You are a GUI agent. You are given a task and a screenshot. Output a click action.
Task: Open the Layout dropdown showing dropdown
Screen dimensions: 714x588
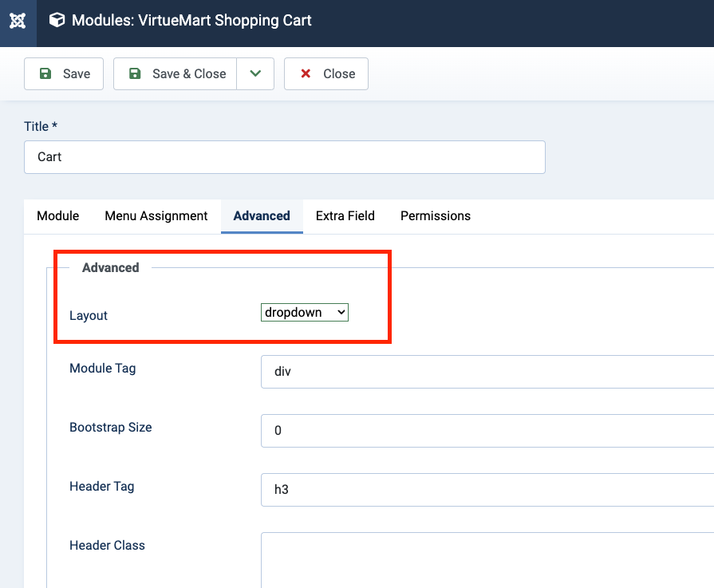pyautogui.click(x=305, y=313)
